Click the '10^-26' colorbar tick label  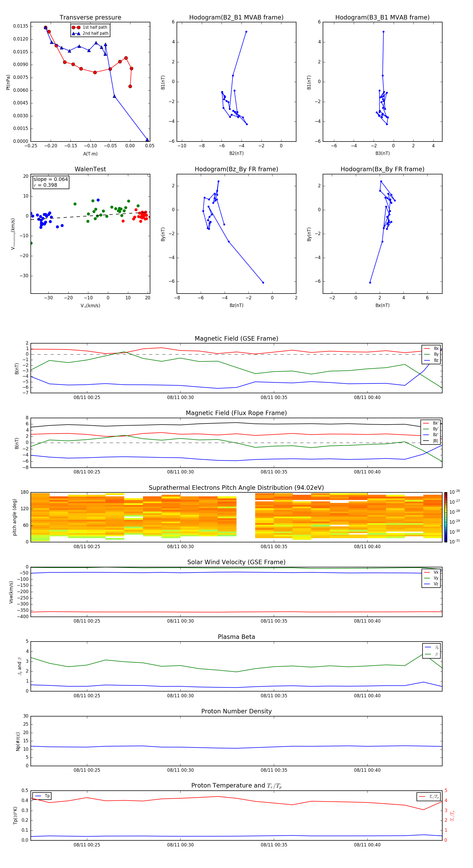pyautogui.click(x=455, y=492)
